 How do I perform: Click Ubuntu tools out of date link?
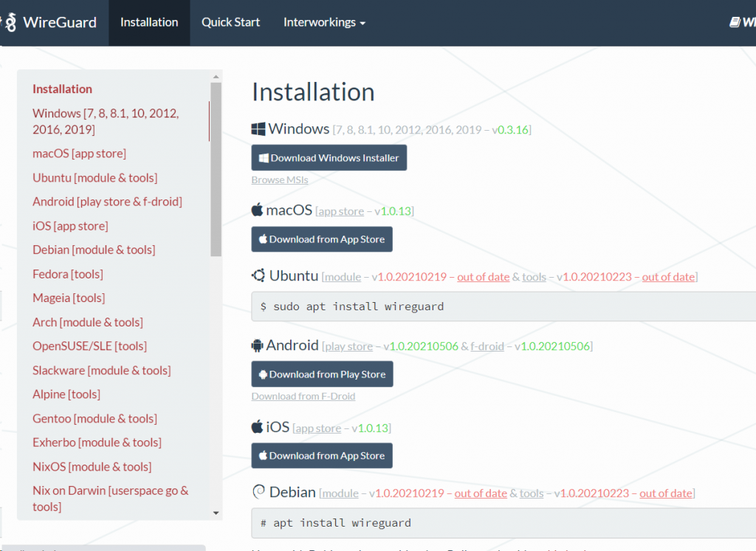(x=668, y=278)
